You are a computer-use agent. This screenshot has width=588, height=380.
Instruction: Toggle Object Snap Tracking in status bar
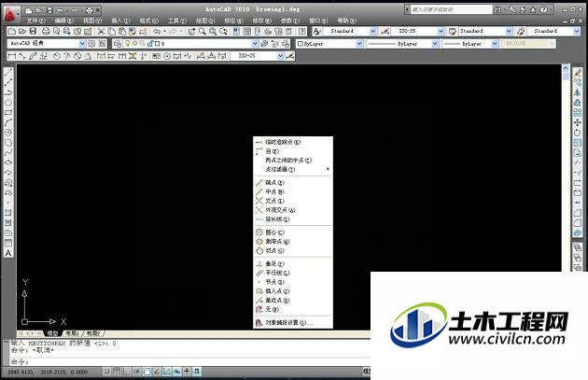coord(157,372)
